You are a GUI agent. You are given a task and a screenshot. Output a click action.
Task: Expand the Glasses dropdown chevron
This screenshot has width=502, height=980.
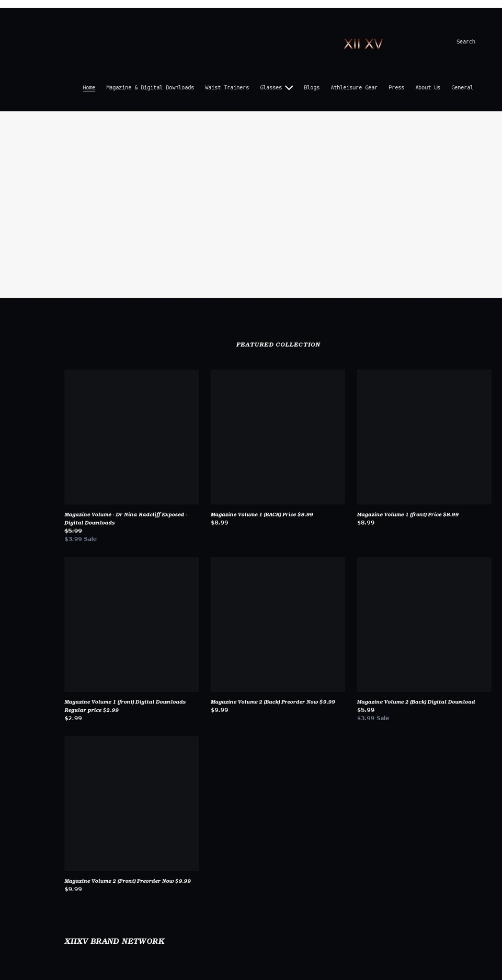pos(289,88)
